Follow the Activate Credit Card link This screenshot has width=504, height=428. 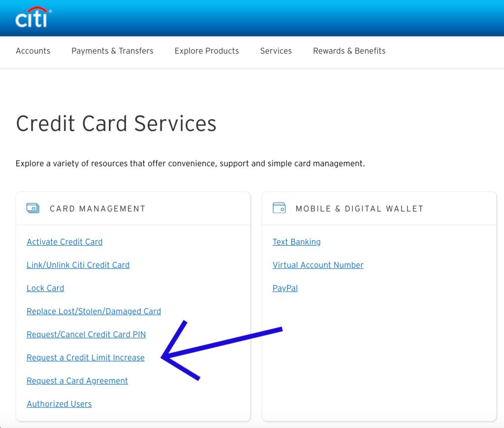tap(64, 242)
